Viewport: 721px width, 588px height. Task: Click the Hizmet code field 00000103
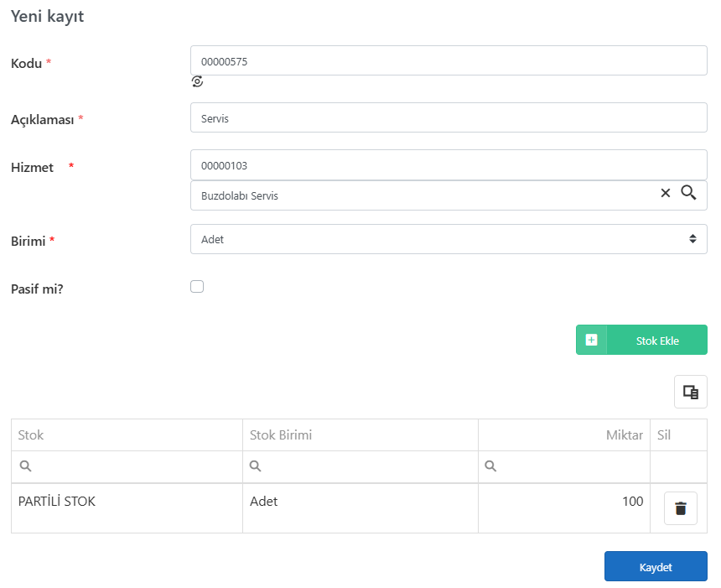449,164
